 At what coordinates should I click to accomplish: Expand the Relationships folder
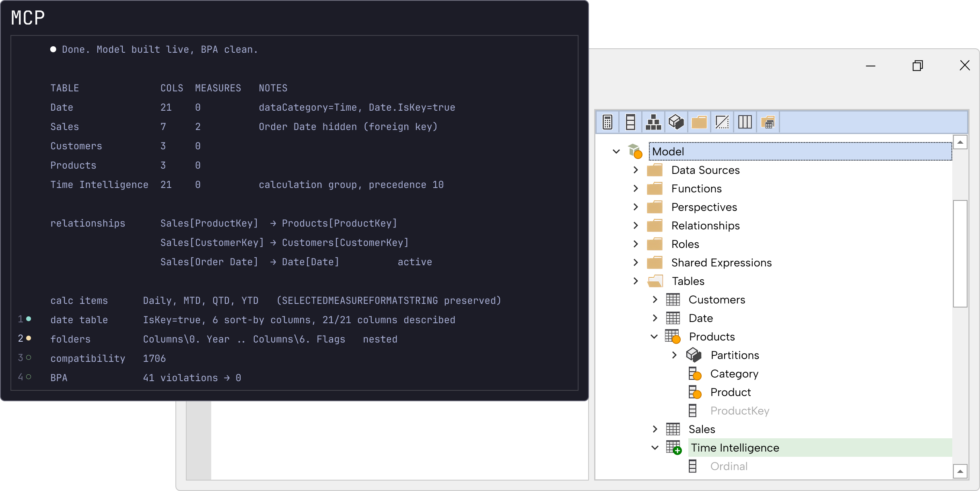[x=636, y=225]
